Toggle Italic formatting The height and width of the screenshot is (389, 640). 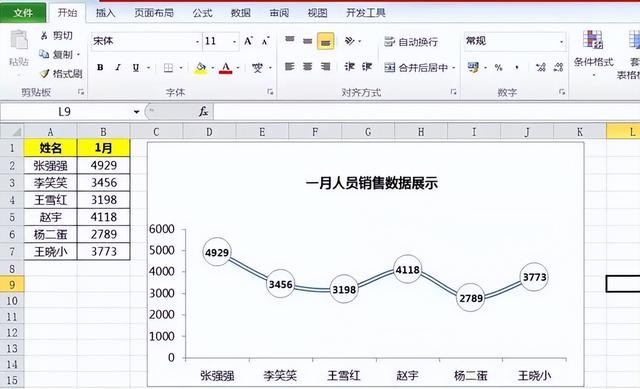click(118, 67)
